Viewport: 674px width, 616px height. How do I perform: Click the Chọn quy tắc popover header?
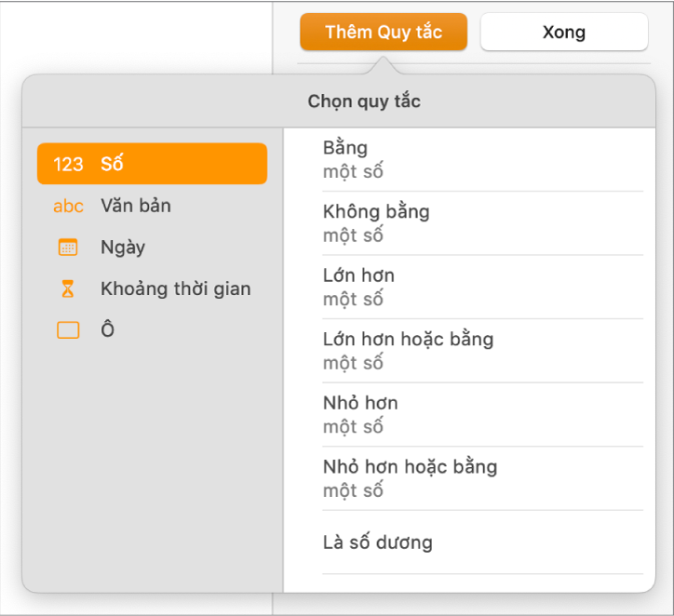364,101
